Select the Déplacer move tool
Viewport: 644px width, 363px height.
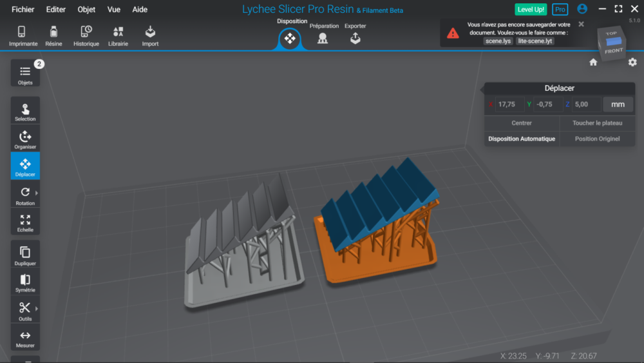coord(25,166)
